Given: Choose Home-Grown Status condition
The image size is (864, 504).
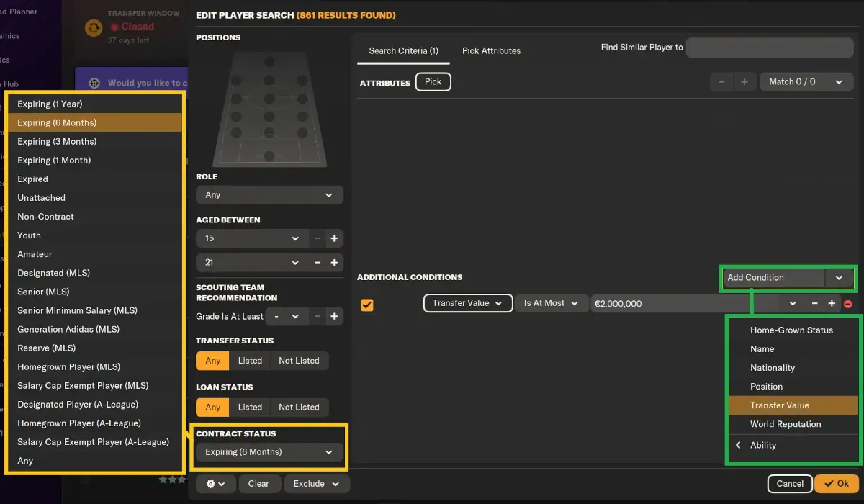Looking at the screenshot, I should tap(793, 330).
